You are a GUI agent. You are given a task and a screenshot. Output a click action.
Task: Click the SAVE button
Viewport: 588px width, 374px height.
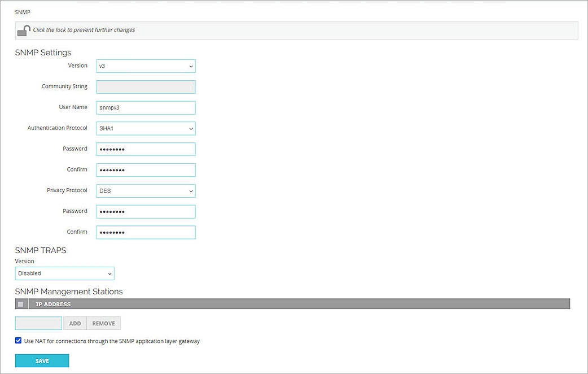click(42, 360)
